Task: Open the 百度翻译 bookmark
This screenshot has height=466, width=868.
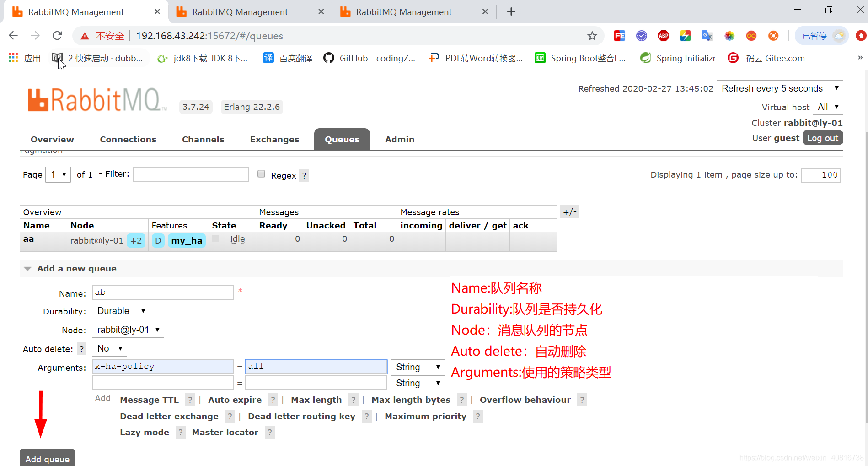Action: [x=288, y=58]
